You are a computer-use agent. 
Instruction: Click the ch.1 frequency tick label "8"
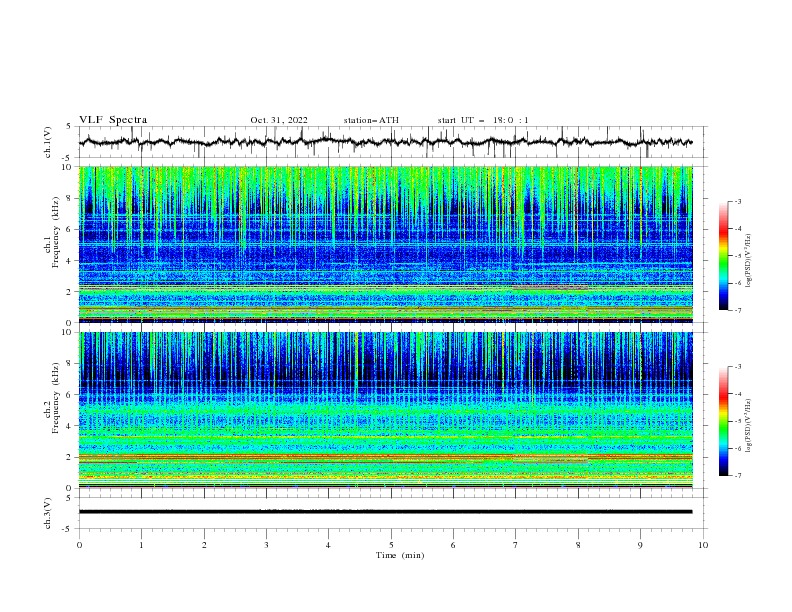click(70, 198)
